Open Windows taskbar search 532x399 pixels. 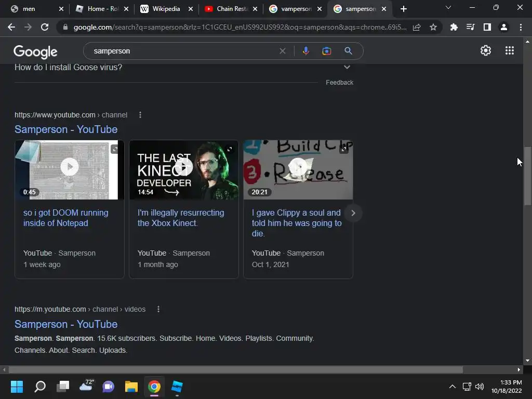(40, 387)
